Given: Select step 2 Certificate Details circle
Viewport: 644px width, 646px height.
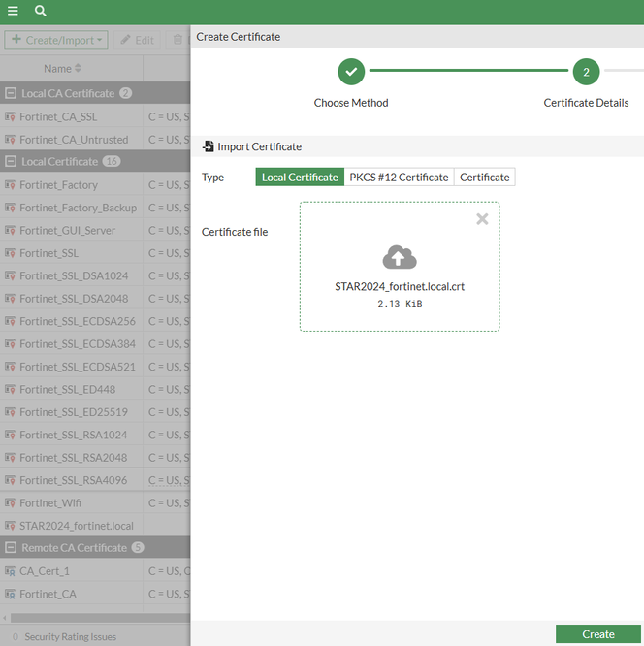Looking at the screenshot, I should coord(586,72).
